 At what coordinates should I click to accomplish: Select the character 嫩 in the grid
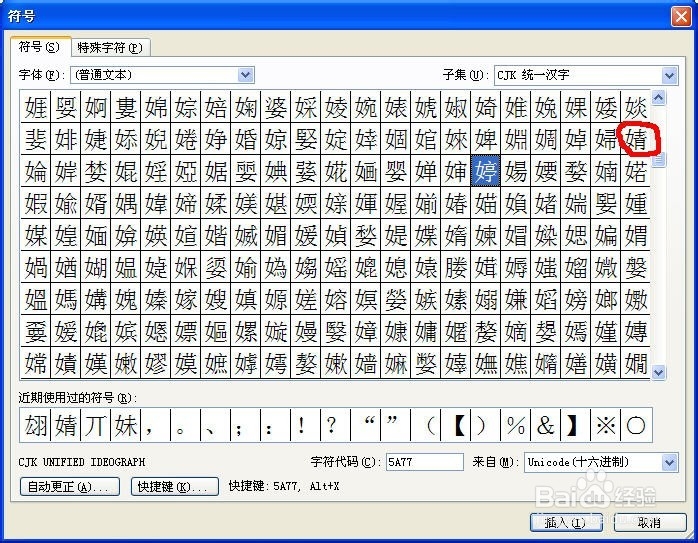(126, 364)
